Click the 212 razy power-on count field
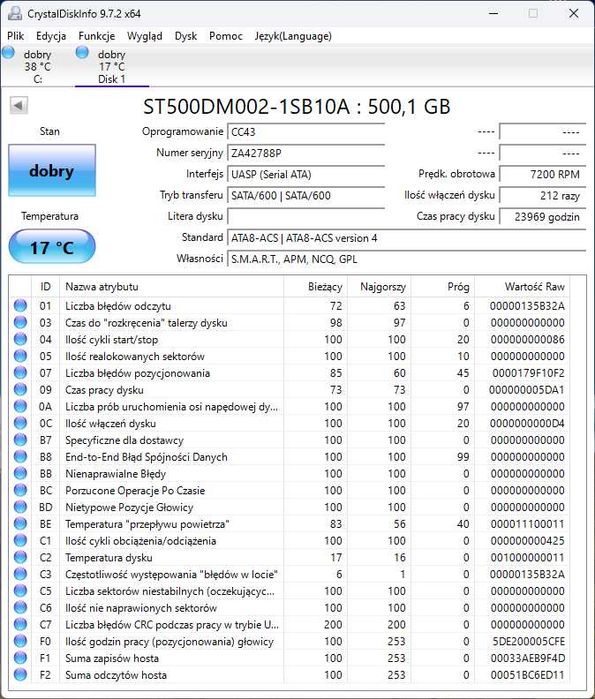Screen dimensions: 595x699 click(542, 195)
